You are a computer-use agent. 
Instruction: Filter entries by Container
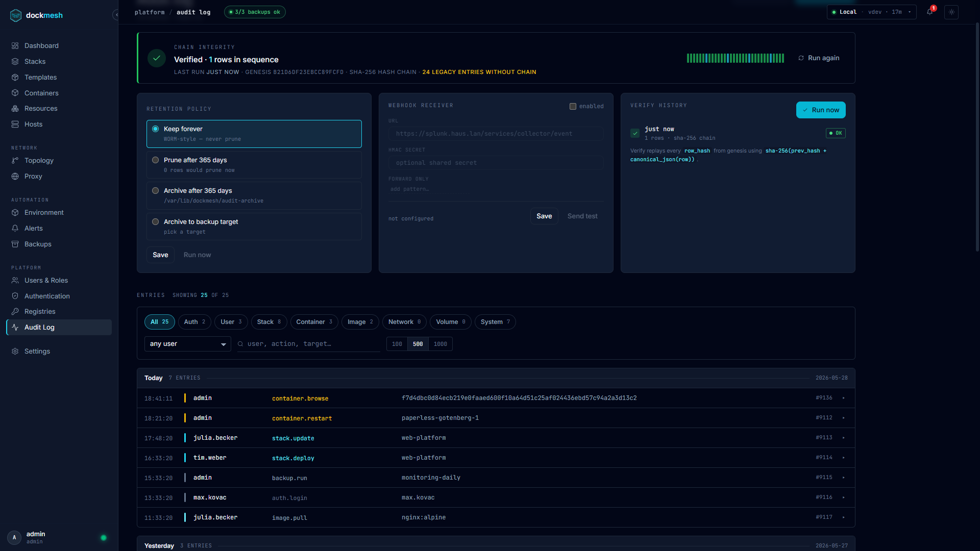[x=314, y=322]
